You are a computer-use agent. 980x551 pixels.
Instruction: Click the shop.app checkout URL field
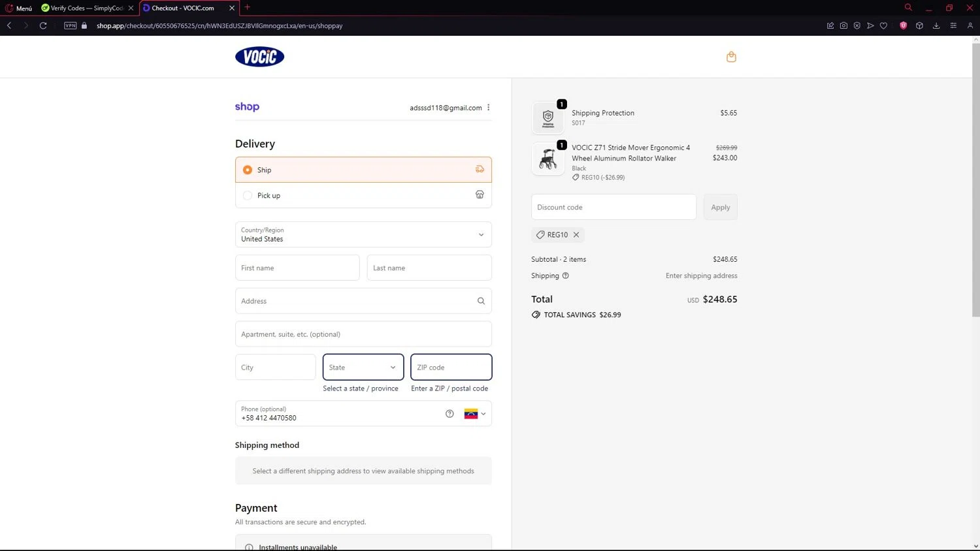[220, 26]
